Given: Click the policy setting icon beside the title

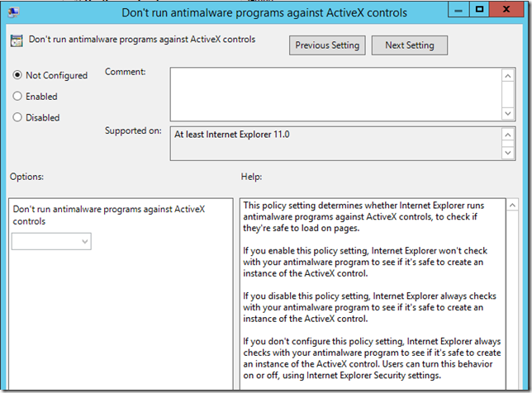Looking at the screenshot, I should (17, 40).
